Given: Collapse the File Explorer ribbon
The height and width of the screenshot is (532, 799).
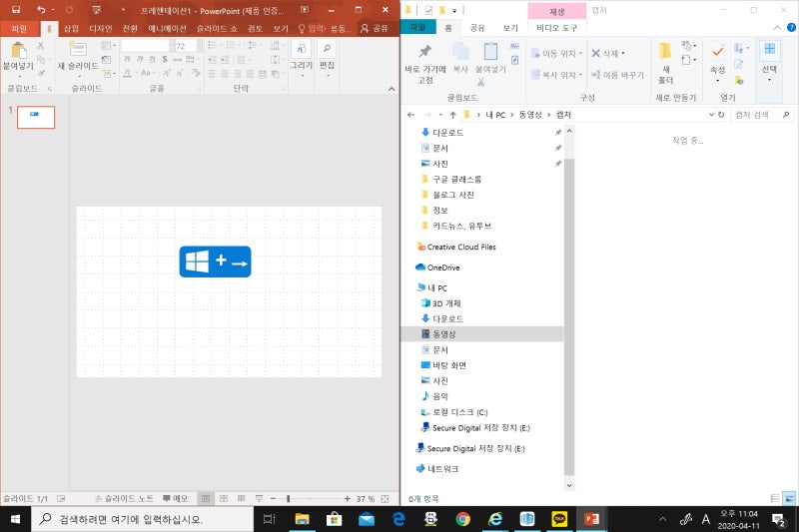Looking at the screenshot, I should pyautogui.click(x=777, y=28).
